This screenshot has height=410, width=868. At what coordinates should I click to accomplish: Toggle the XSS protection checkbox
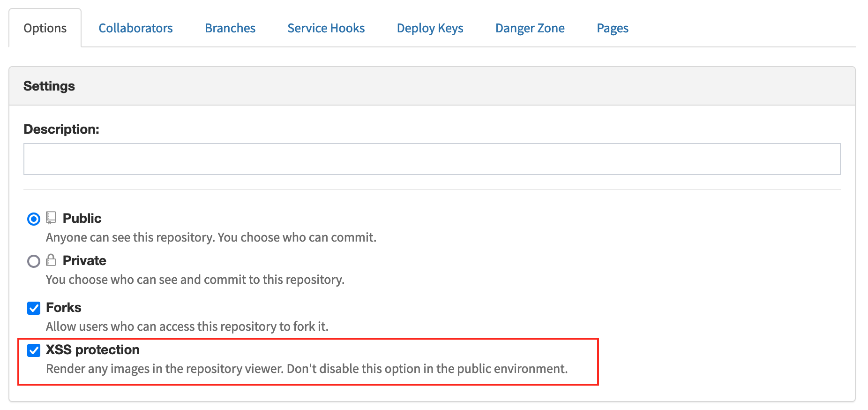(34, 350)
